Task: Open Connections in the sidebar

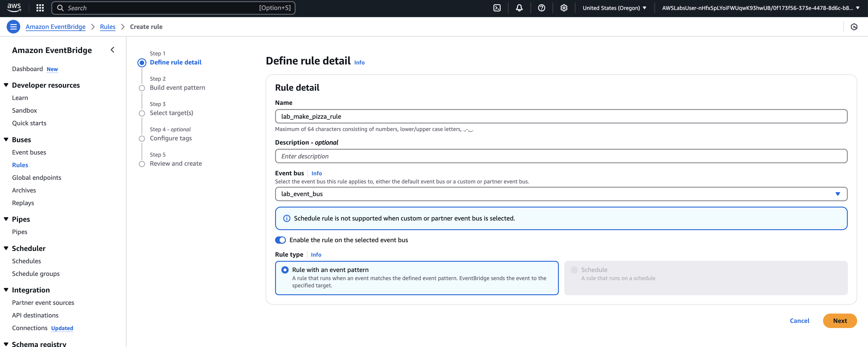Action: 30,327
